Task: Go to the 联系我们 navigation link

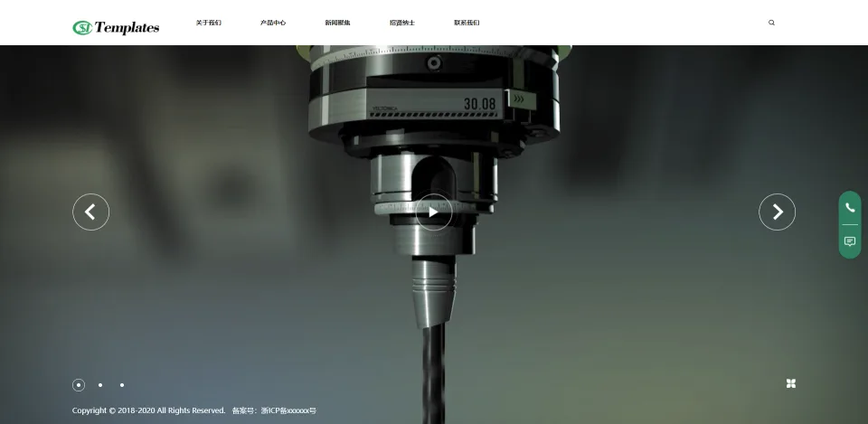Action: click(467, 23)
